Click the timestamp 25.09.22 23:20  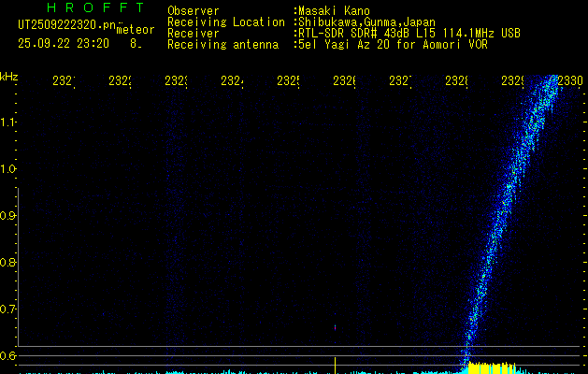pos(64,44)
